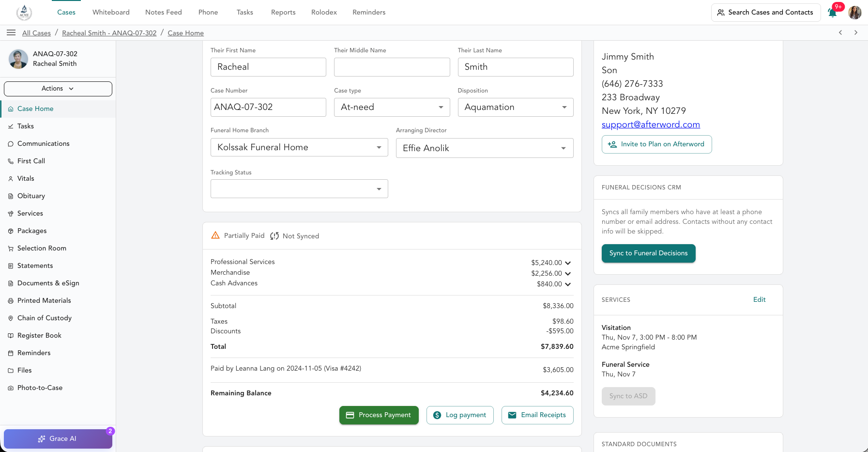Open Photo-to-Case in the sidebar
Image resolution: width=868 pixels, height=452 pixels.
[x=58, y=388]
